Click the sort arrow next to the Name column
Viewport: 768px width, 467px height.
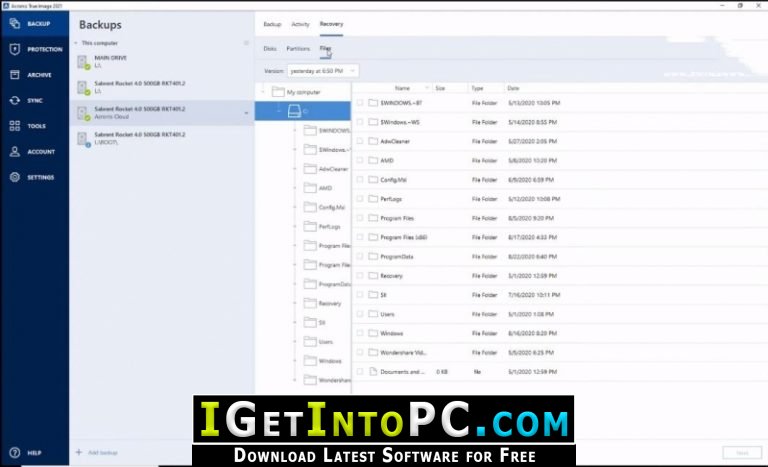pos(427,88)
